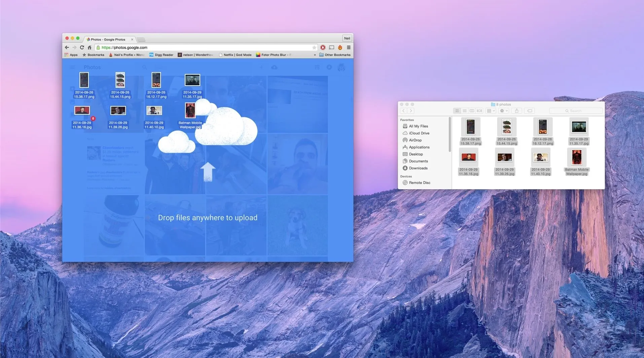Screen dimensions: 644x358
Task: Open the Google account avatar
Action: click(x=341, y=67)
